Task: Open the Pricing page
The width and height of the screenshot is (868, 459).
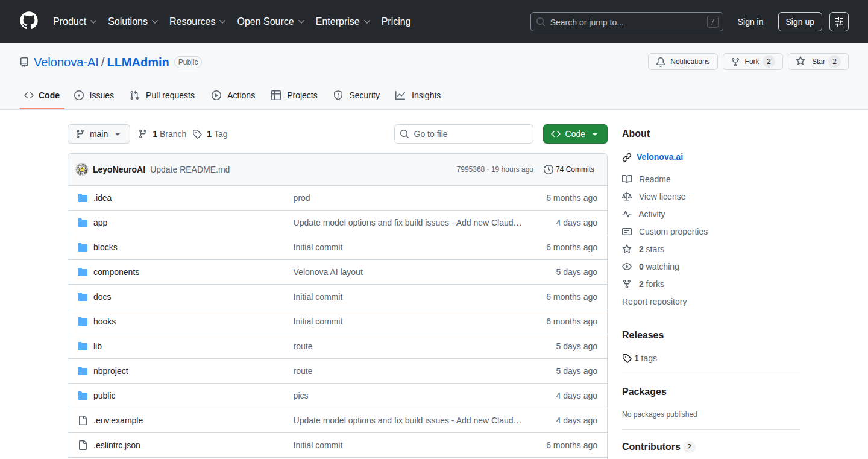Action: coord(396,22)
